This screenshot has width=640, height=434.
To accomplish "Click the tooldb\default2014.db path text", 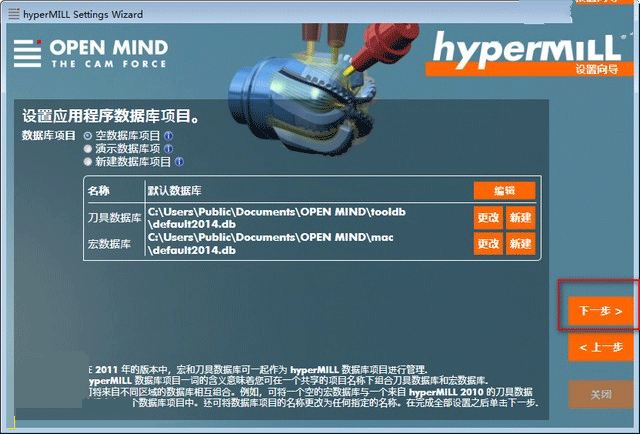I will pos(276,218).
